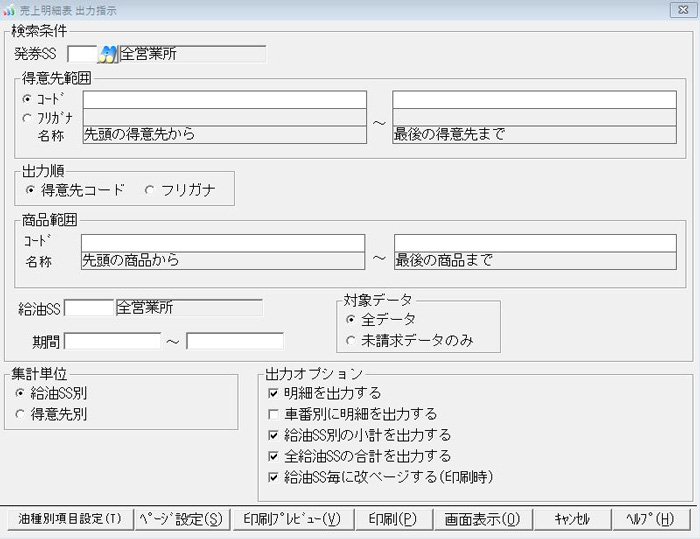
Task: Select 未請求データのみ option
Action: click(x=350, y=340)
